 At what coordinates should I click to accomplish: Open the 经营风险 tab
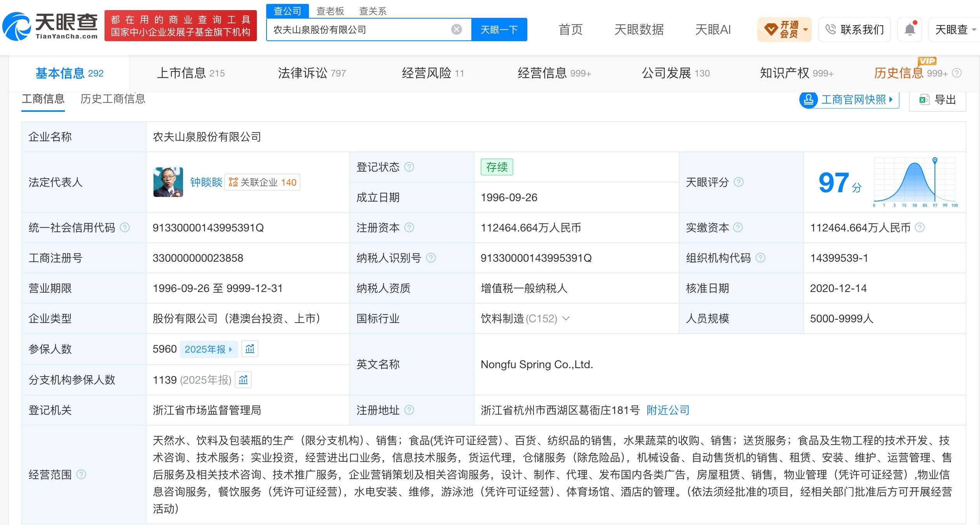[433, 73]
